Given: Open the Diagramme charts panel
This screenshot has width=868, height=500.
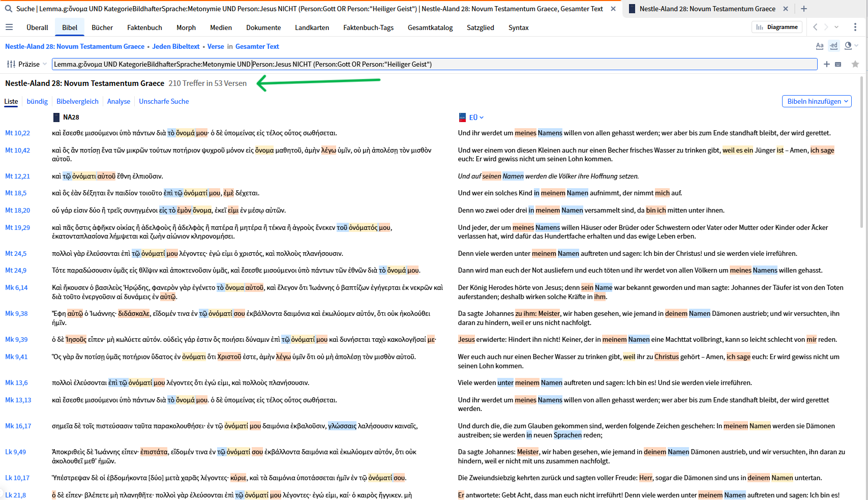Looking at the screenshot, I should 777,26.
